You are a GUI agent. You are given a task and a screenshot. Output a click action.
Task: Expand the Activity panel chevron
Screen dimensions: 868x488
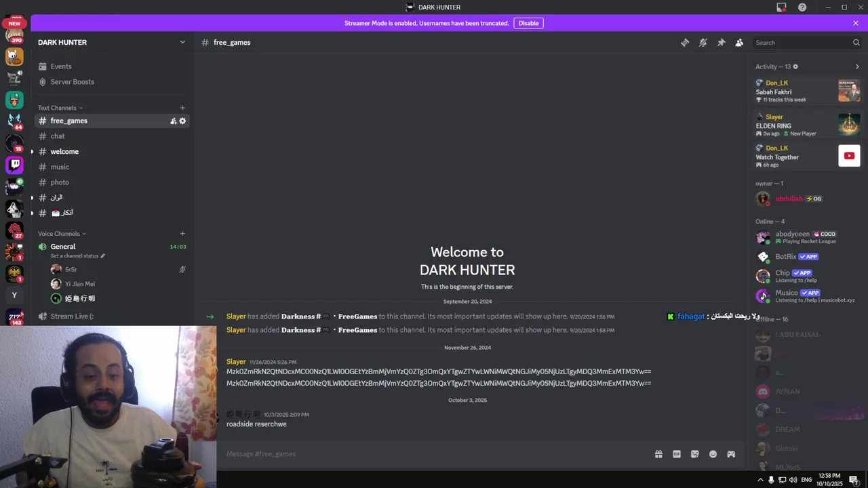tap(857, 66)
